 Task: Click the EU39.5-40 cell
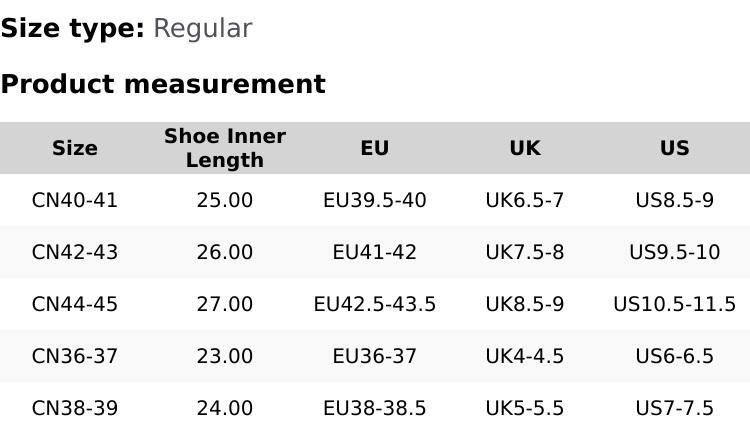[375, 200]
